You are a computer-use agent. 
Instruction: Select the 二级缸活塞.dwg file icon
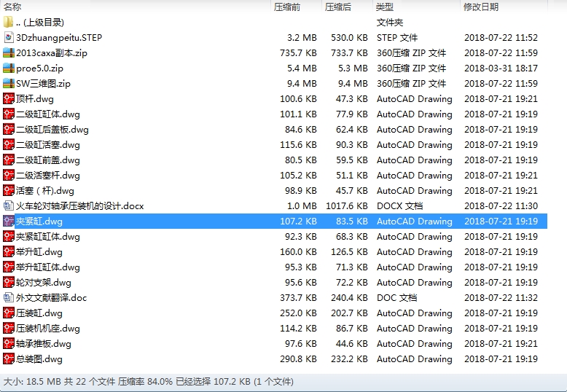coord(8,145)
